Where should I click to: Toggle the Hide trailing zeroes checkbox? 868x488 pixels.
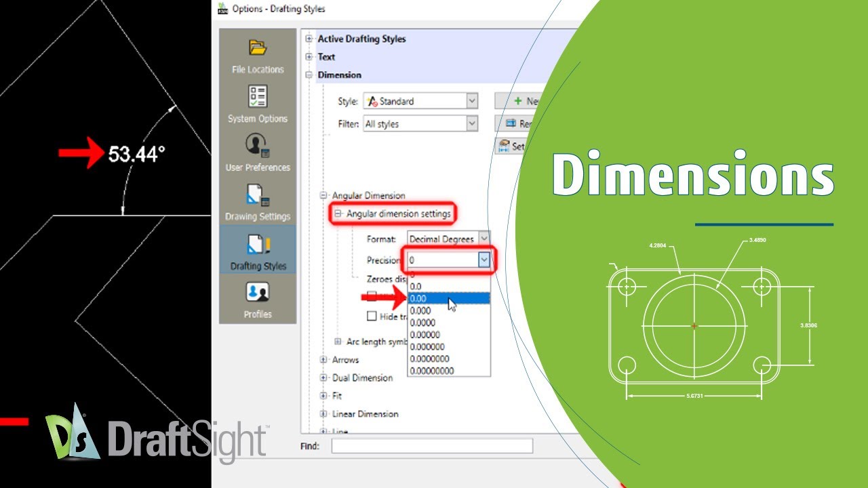(372, 317)
